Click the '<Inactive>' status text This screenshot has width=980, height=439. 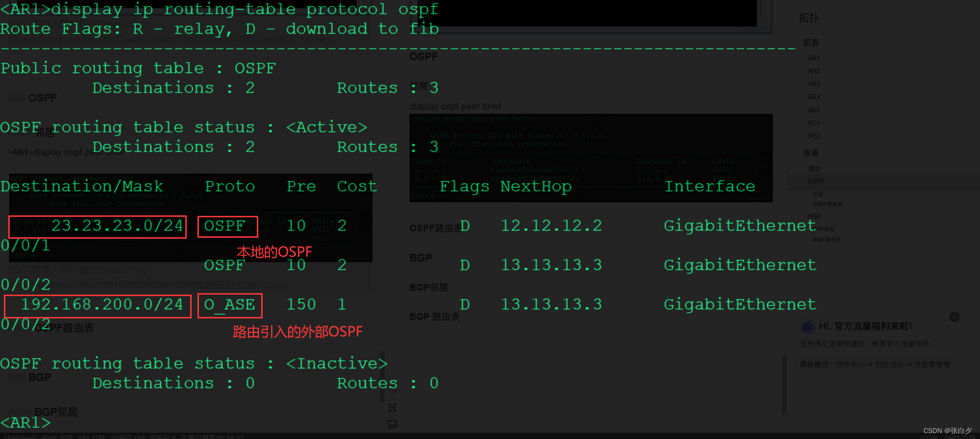coord(337,364)
